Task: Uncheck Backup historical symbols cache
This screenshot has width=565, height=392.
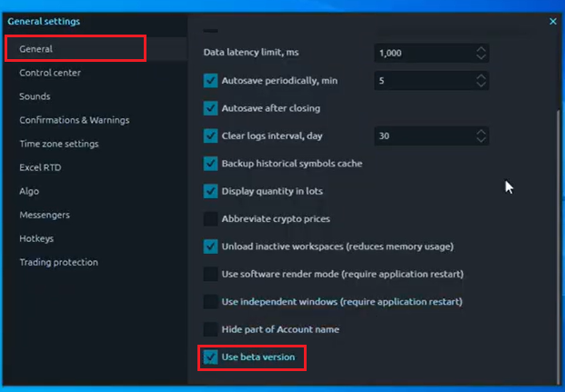Action: [210, 163]
